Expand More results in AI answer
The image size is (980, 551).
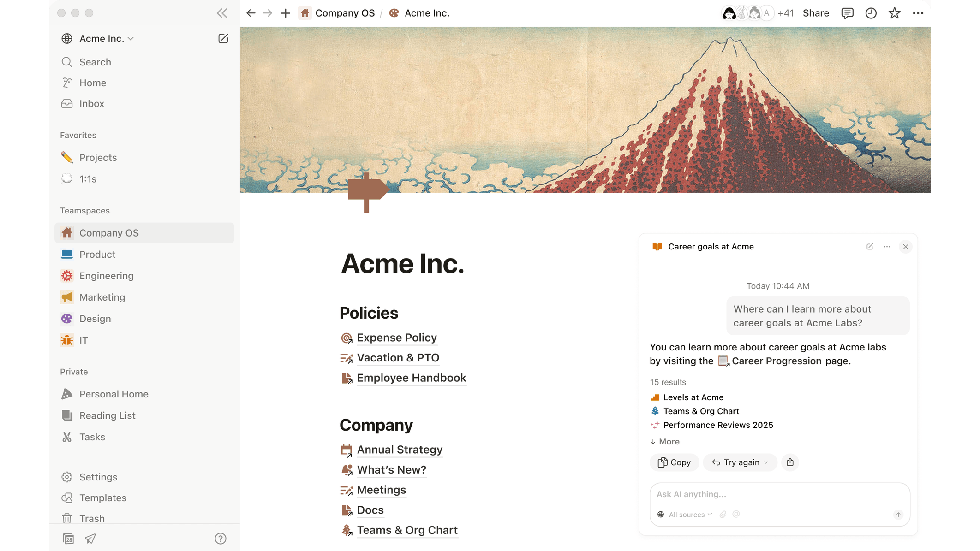click(x=665, y=442)
